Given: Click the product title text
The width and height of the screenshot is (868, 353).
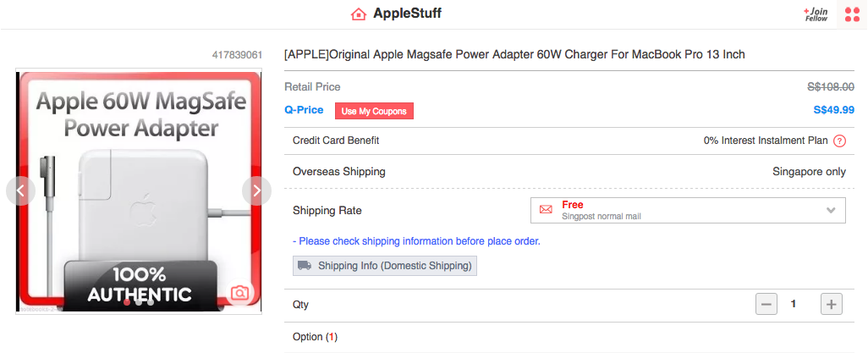Looking at the screenshot, I should coord(514,54).
